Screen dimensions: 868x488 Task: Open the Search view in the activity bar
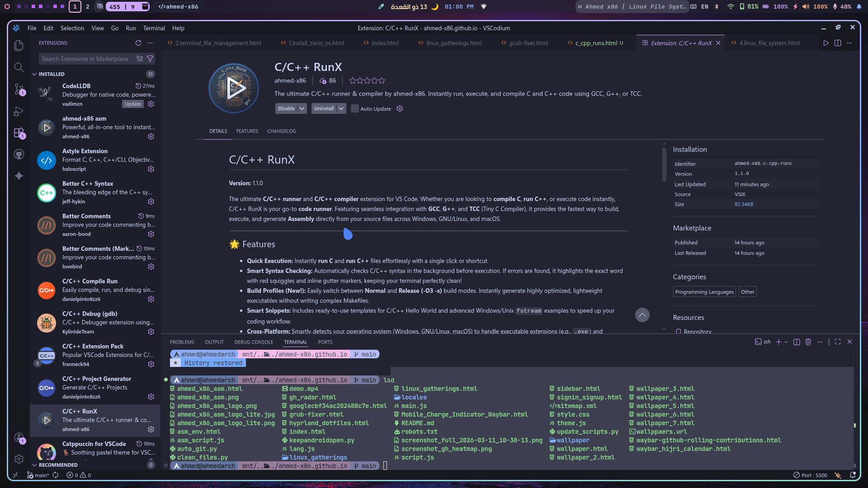click(x=19, y=67)
